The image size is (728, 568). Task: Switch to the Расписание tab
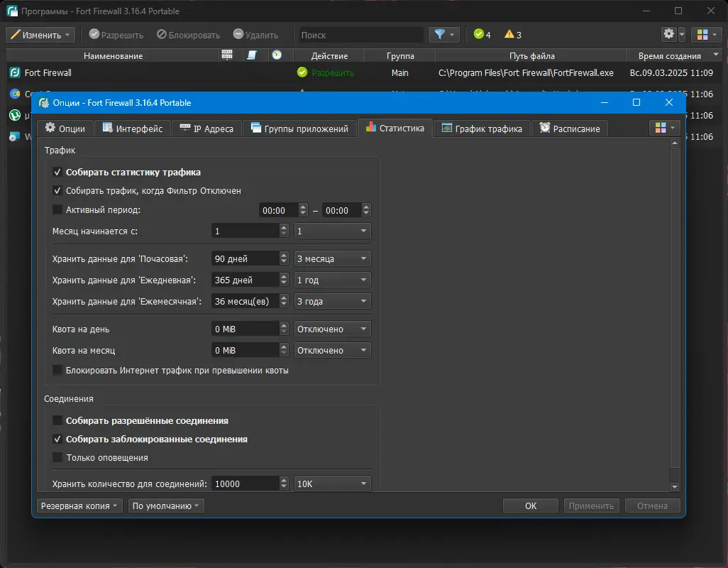click(x=570, y=129)
